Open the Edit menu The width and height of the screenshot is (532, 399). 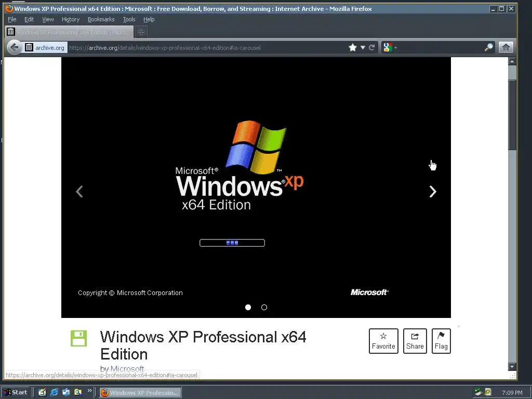(x=29, y=19)
